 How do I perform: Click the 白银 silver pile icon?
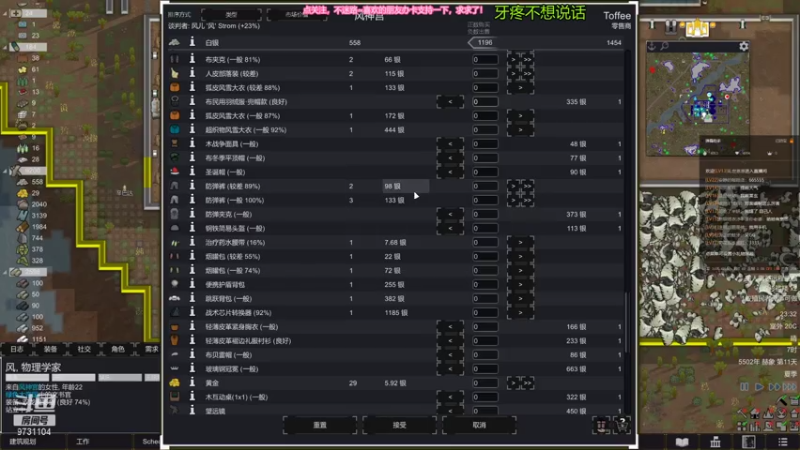[x=174, y=42]
